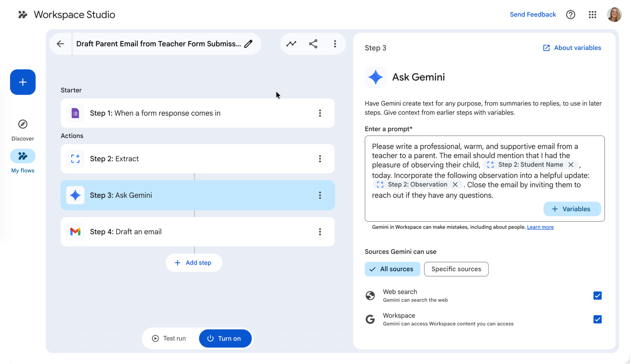Open the Learn more link
Viewport: 630px width, 364px height.
pyautogui.click(x=540, y=227)
